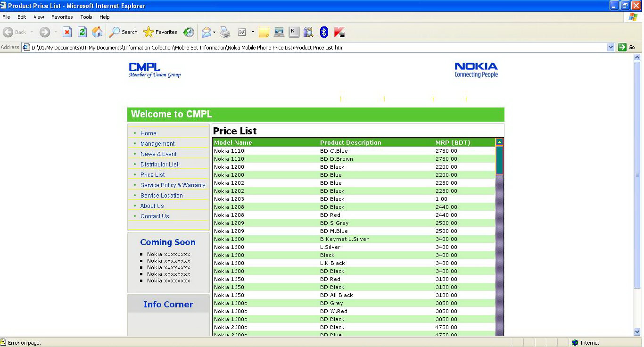Click the error warning status bar icon
Viewport: 644px width, 347px height.
(3, 342)
